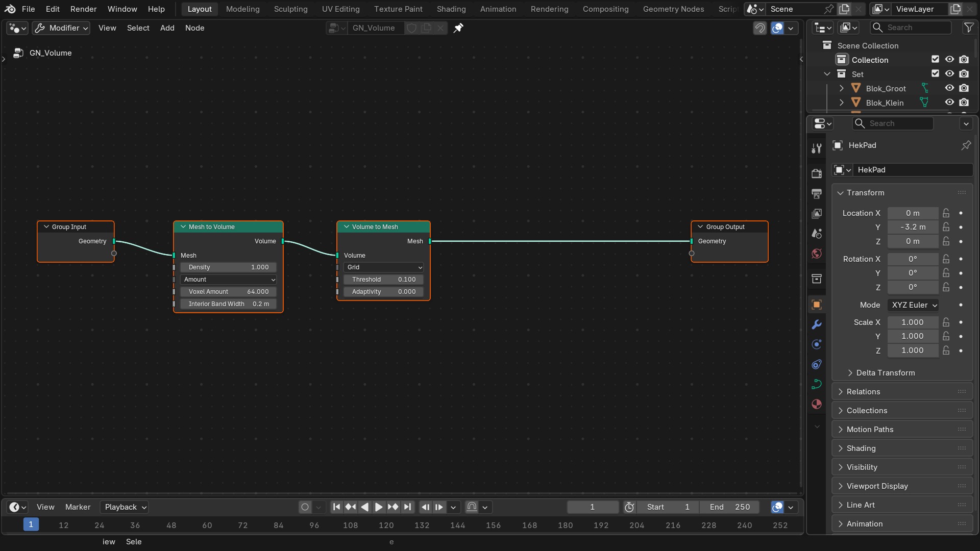Open the Output properties tab

817,193
